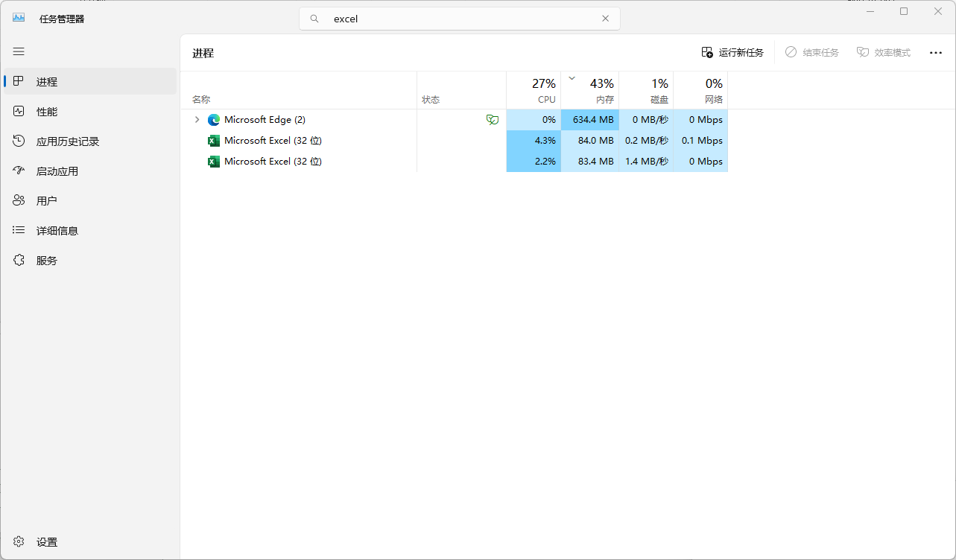This screenshot has width=956, height=560.
Task: Click the 进程 page heading
Action: tap(203, 53)
